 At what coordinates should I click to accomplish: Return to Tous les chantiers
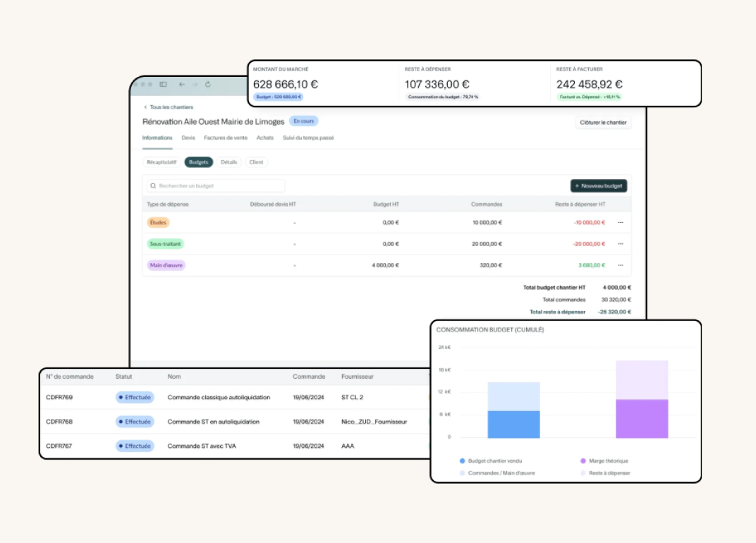168,107
